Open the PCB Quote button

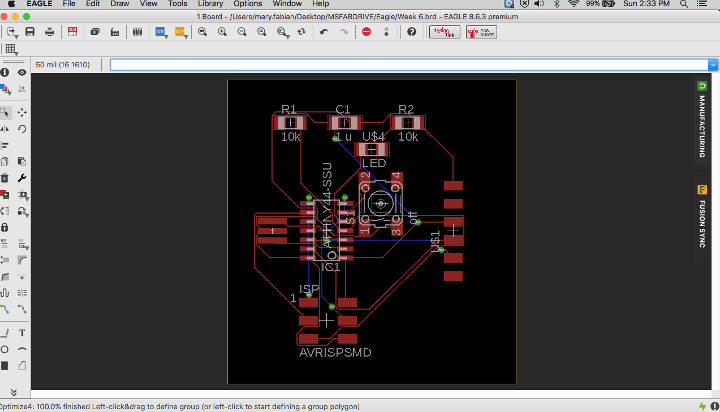tap(481, 32)
